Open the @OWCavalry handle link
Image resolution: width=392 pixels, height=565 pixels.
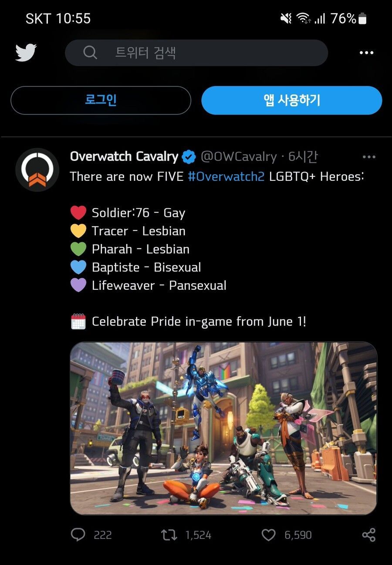[x=239, y=157]
